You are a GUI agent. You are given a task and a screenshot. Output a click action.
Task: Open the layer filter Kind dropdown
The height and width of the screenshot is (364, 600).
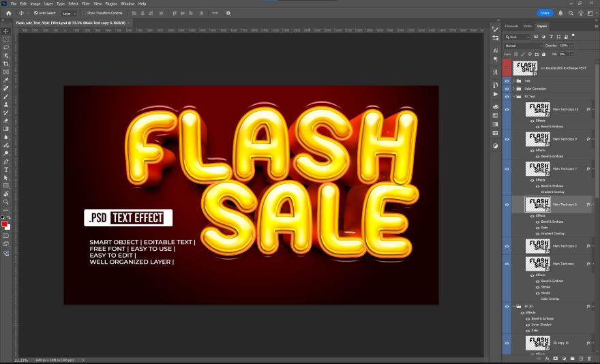point(517,37)
